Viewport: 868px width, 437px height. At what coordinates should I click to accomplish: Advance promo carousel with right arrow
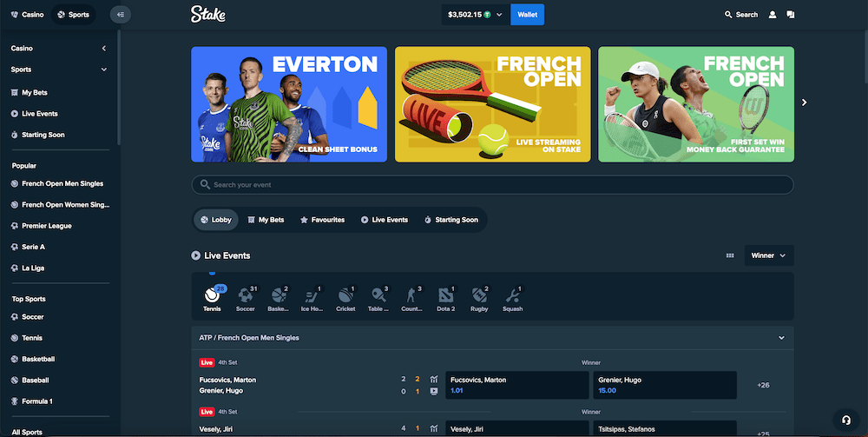pyautogui.click(x=805, y=103)
